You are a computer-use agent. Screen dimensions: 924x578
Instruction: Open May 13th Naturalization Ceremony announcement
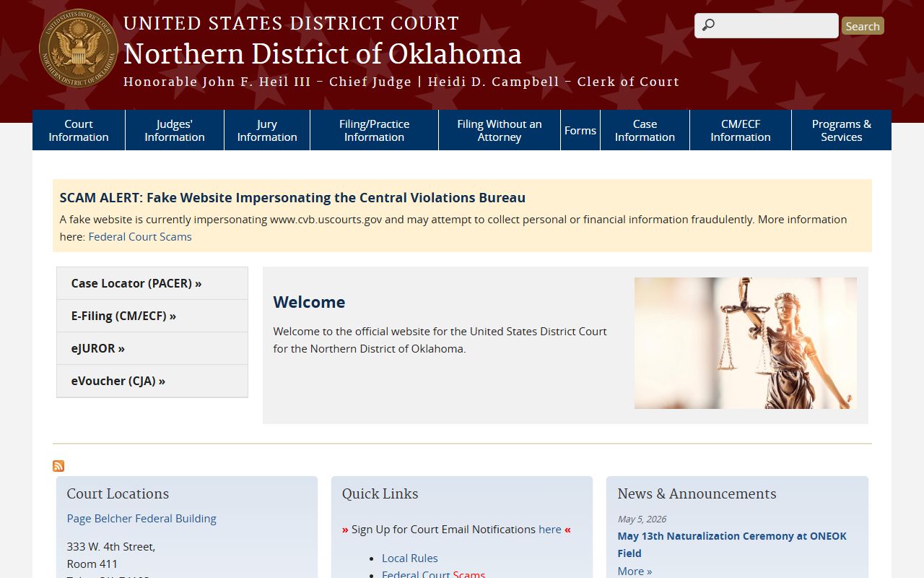point(732,544)
